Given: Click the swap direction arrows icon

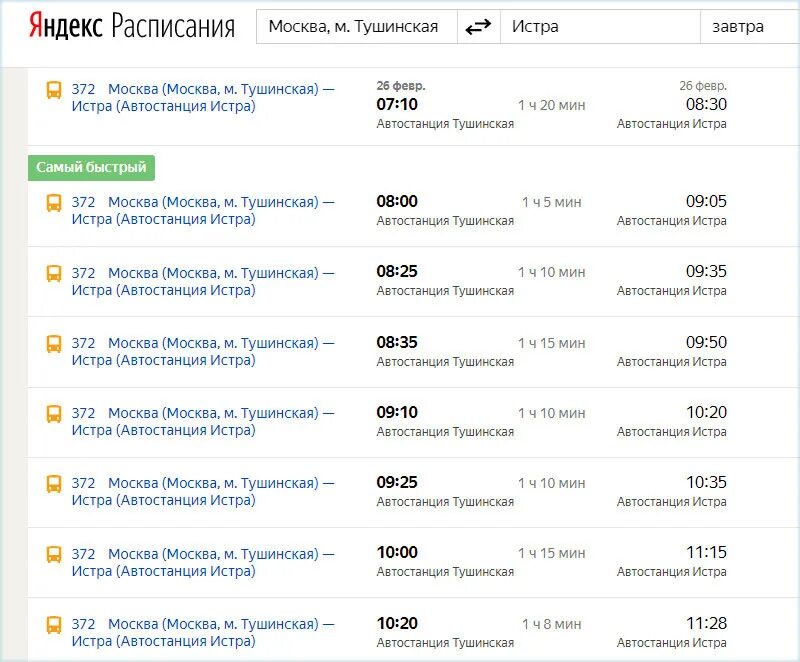Looking at the screenshot, I should (x=478, y=27).
